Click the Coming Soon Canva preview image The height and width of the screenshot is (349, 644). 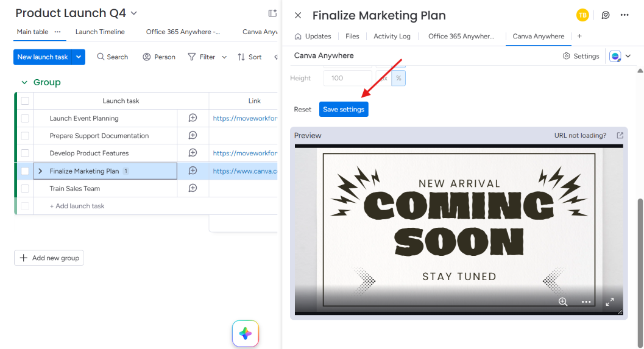click(459, 230)
